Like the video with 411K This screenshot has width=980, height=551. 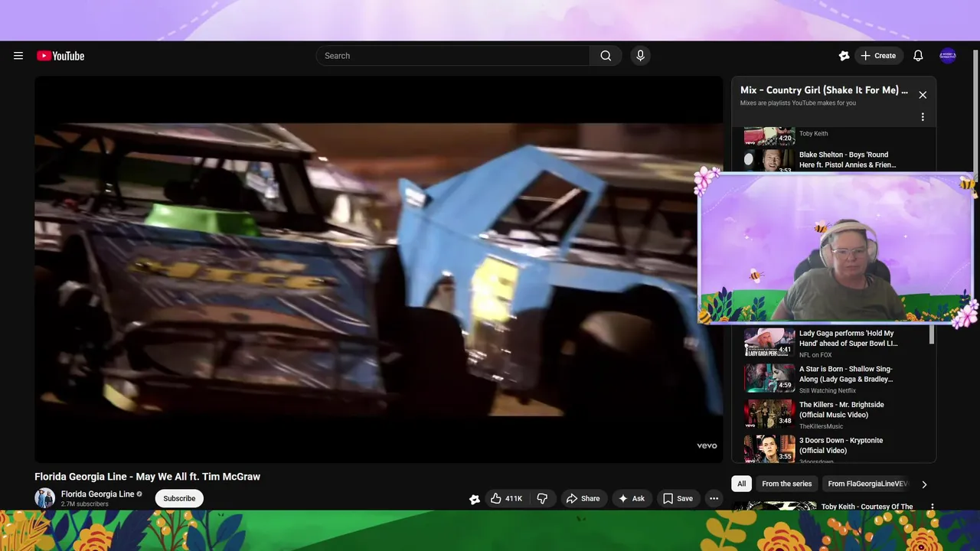click(x=506, y=498)
